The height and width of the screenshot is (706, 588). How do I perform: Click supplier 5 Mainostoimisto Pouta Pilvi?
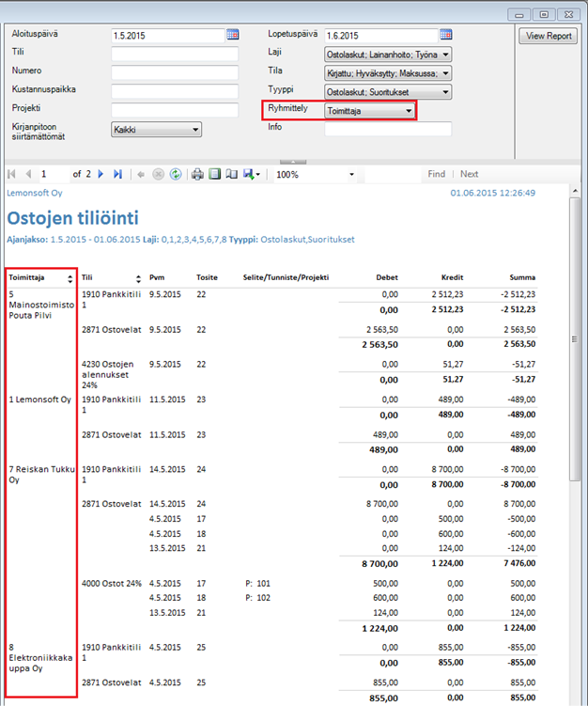(41, 305)
